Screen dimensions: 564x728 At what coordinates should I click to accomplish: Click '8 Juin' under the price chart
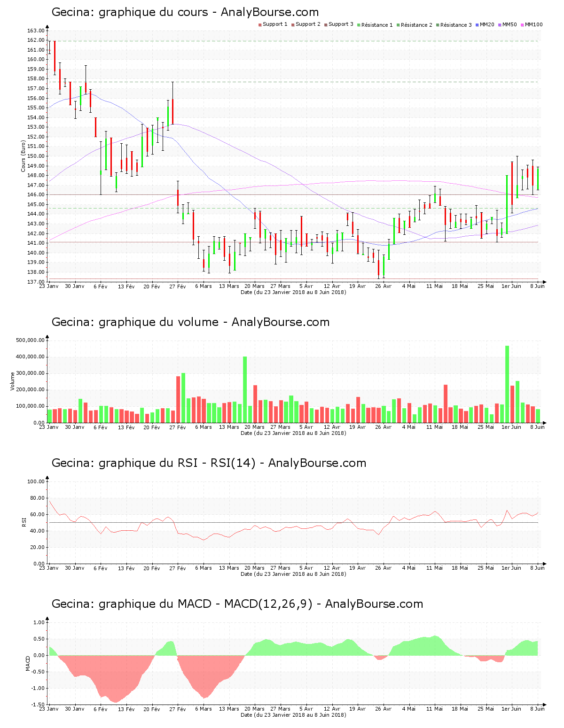click(537, 286)
